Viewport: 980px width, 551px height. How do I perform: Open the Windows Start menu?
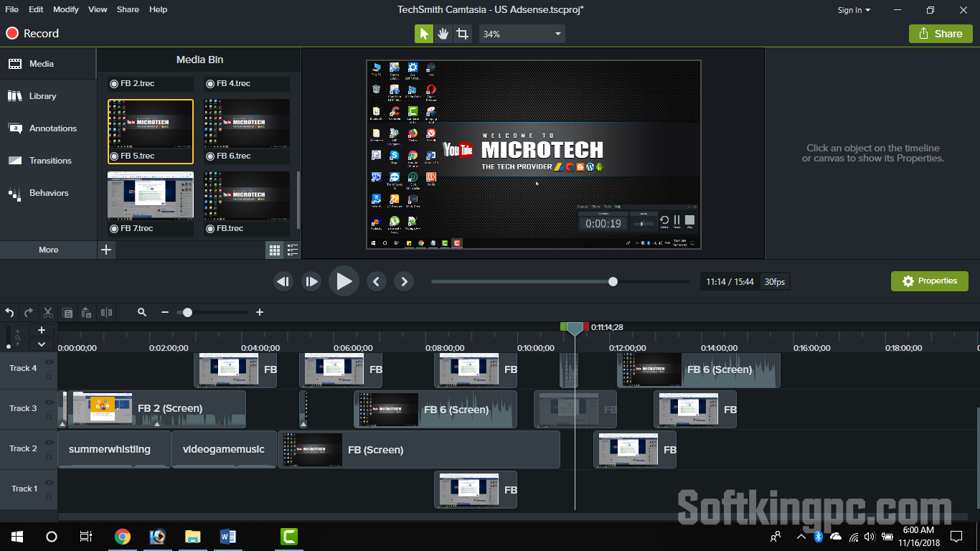pos(17,537)
